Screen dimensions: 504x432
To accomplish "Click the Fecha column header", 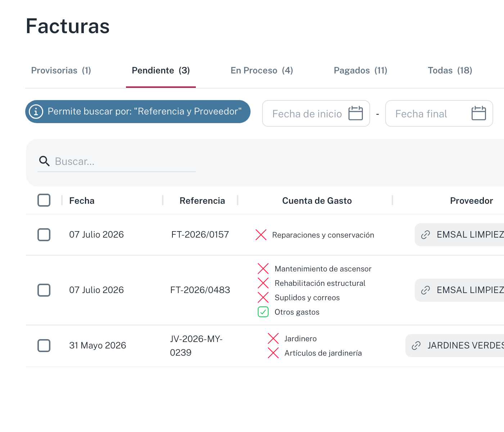I will click(82, 201).
